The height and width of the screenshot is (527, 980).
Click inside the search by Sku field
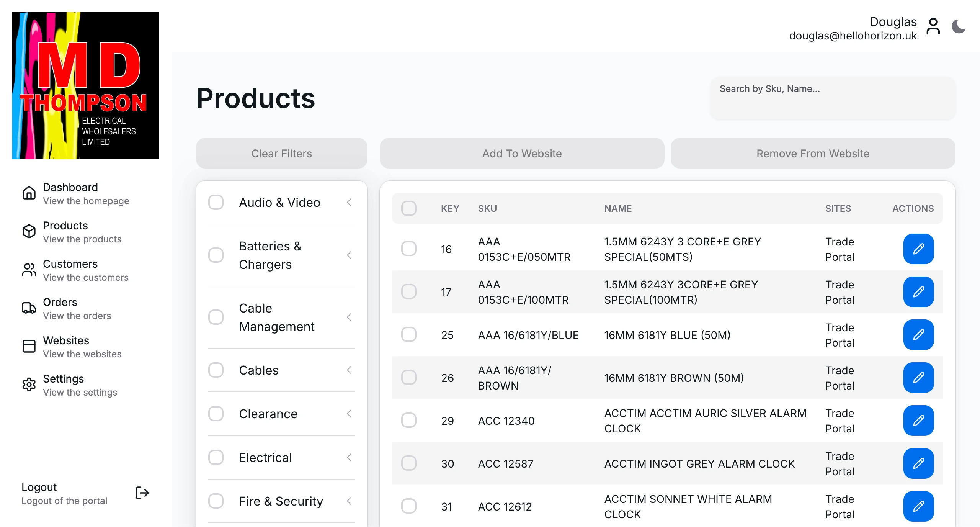pos(833,98)
